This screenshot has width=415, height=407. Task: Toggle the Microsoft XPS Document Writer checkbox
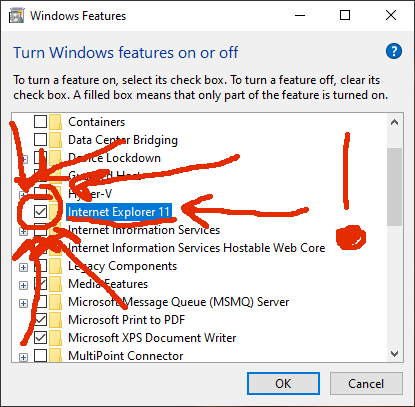40,338
